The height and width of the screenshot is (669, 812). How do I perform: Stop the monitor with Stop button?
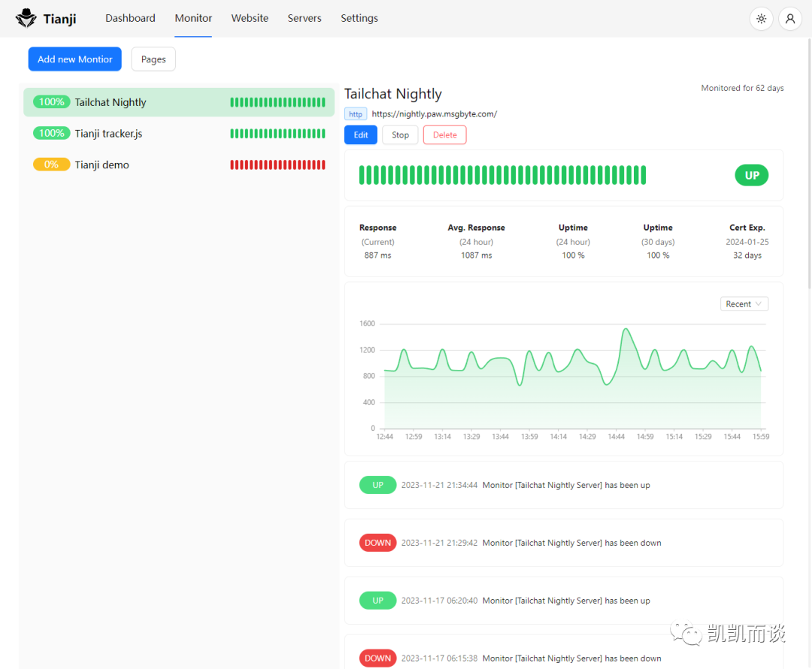(x=400, y=135)
